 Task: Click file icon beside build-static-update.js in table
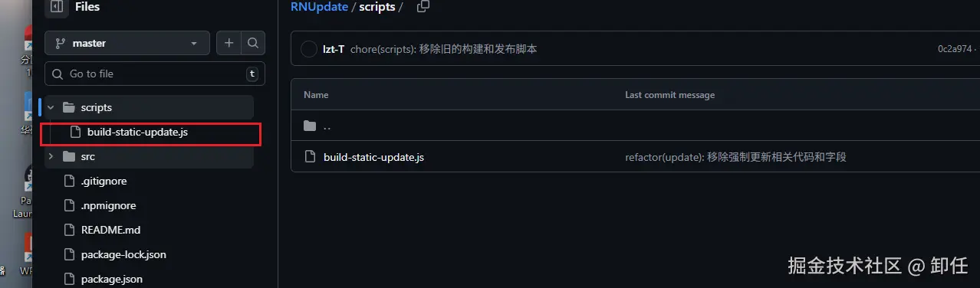tap(311, 157)
